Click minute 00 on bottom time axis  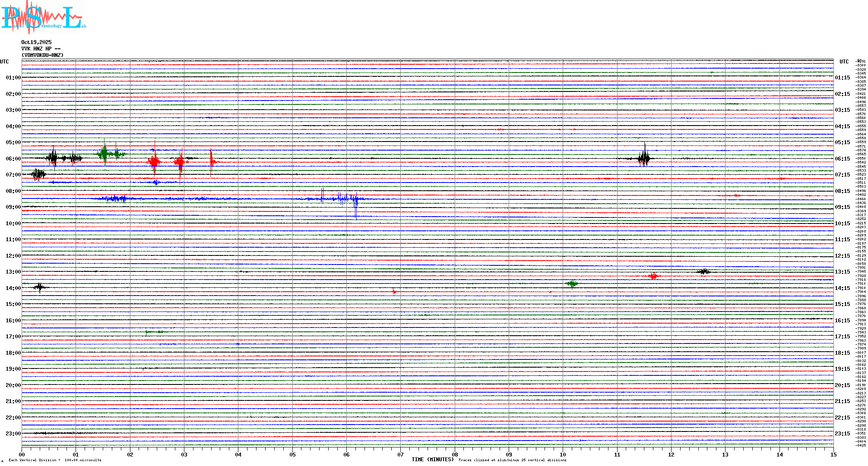tap(22, 454)
